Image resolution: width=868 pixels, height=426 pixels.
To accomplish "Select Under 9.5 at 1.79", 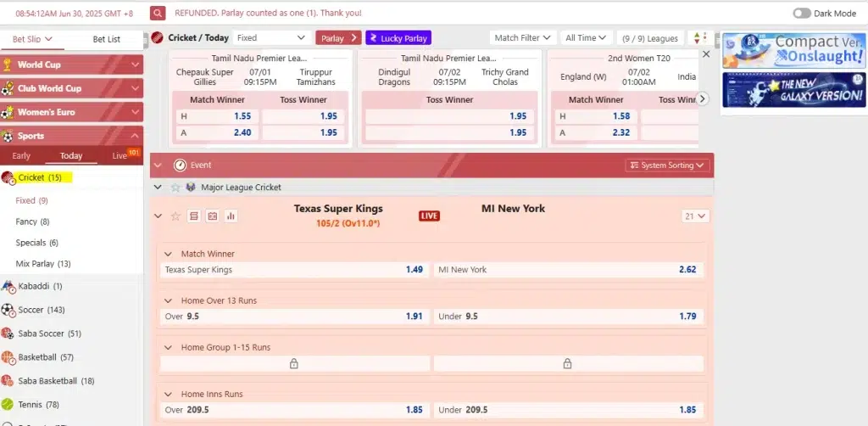I will tap(568, 317).
